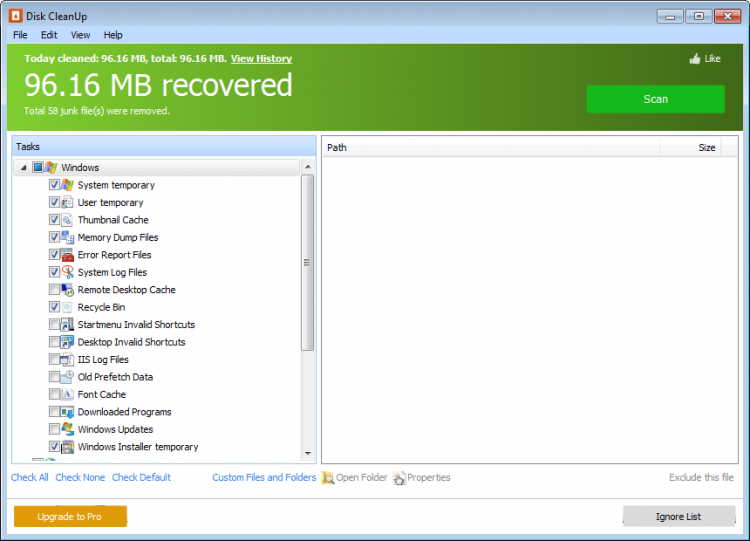
Task: Collapse the Windows tree group
Action: pyautogui.click(x=23, y=168)
